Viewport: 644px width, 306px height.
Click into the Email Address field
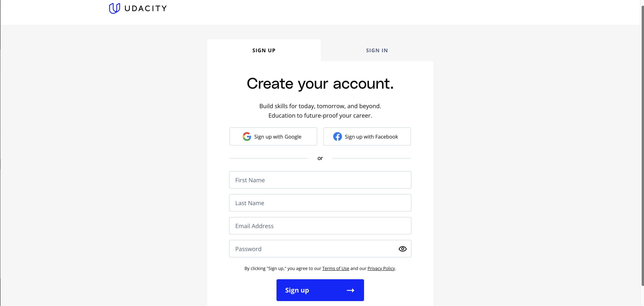[320, 226]
